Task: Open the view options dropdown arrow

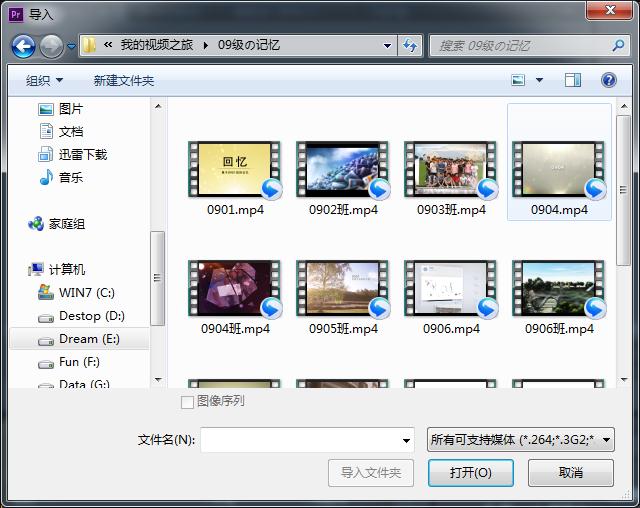Action: (539, 80)
